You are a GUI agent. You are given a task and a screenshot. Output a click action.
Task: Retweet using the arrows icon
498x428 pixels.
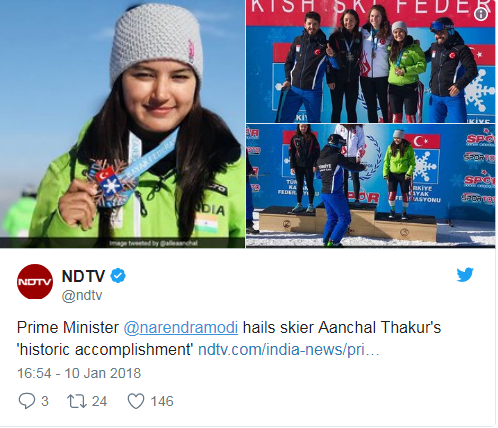pyautogui.click(x=77, y=401)
